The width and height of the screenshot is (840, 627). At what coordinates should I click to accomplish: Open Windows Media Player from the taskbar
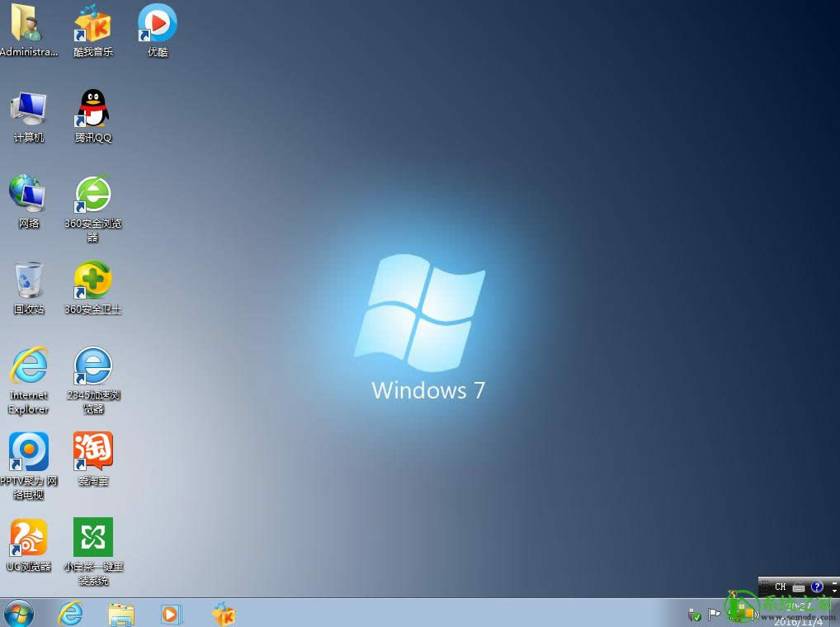tap(171, 615)
